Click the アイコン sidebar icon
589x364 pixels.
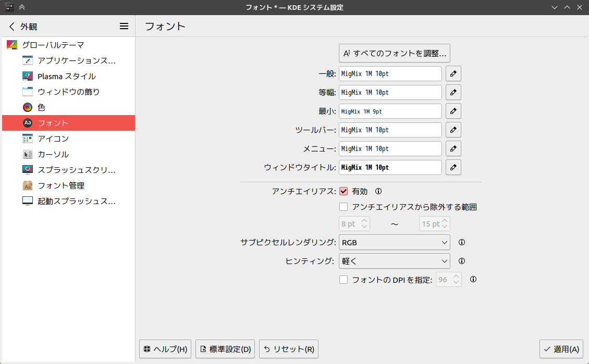[28, 139]
